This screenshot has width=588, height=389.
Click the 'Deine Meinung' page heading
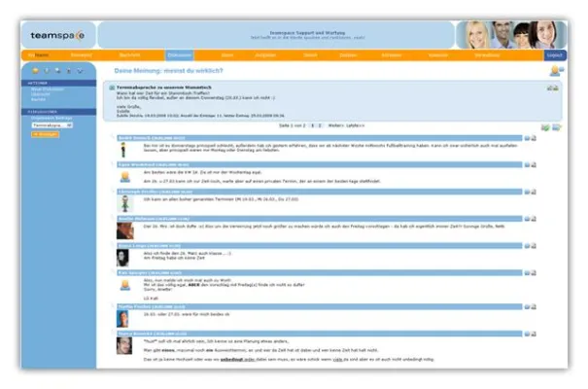[x=168, y=71]
